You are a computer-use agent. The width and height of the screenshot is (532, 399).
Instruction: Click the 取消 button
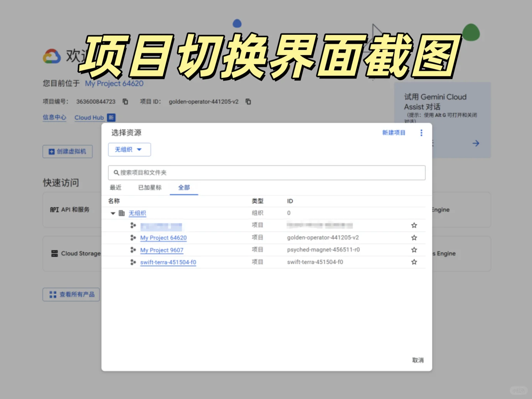(x=418, y=360)
